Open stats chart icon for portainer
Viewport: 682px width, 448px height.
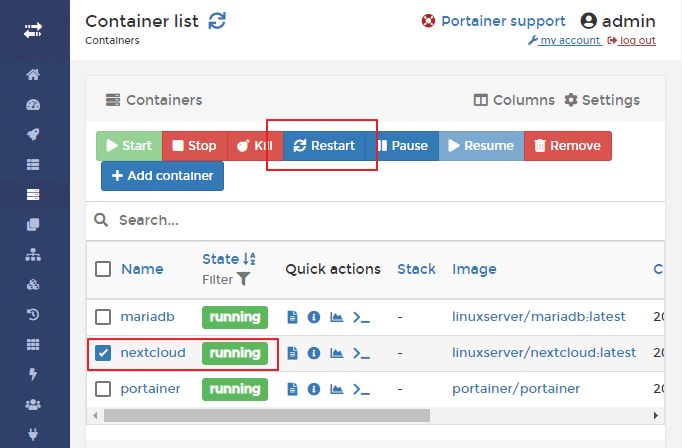pyautogui.click(x=337, y=389)
